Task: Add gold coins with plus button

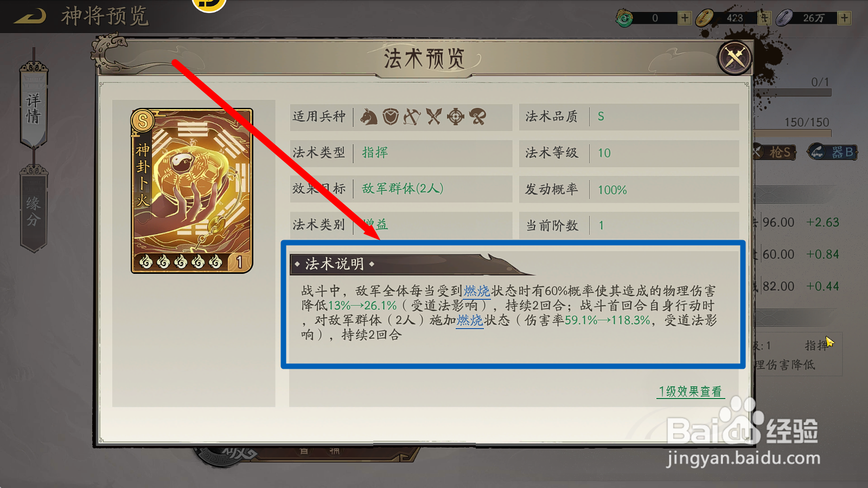Action: [764, 18]
